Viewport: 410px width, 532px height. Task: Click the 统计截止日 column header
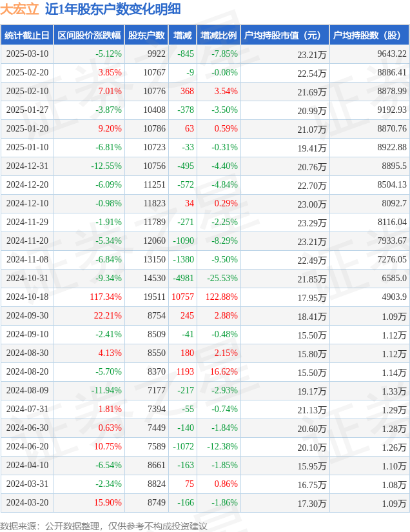pyautogui.click(x=27, y=35)
